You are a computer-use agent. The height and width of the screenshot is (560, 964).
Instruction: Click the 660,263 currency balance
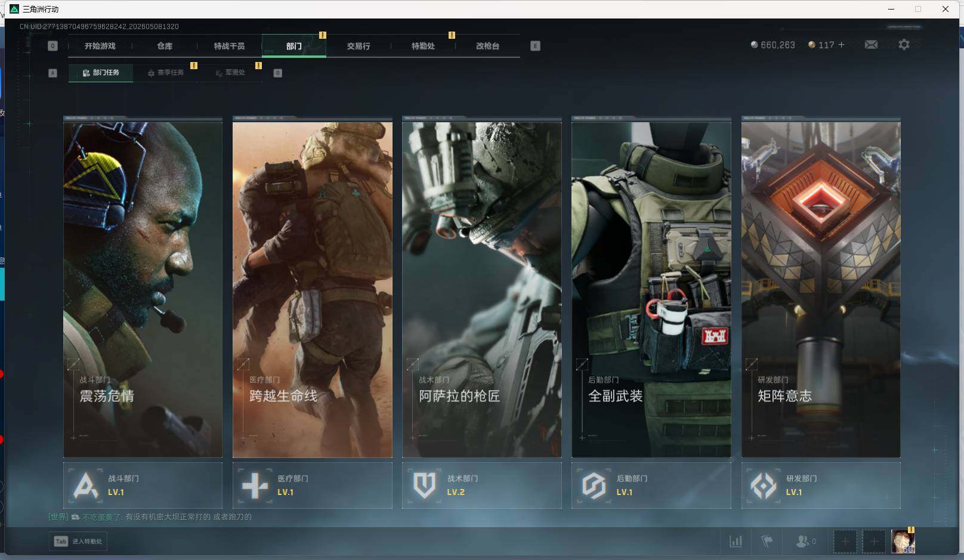[773, 45]
